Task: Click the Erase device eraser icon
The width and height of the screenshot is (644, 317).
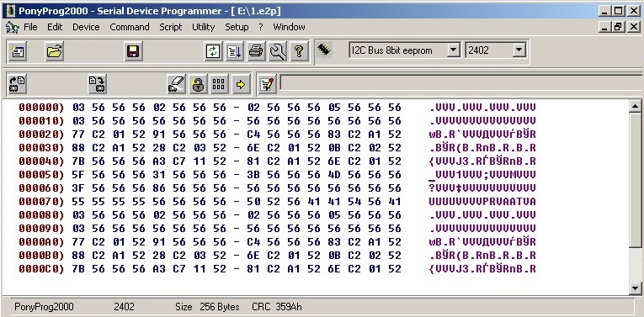Action: click(x=176, y=84)
